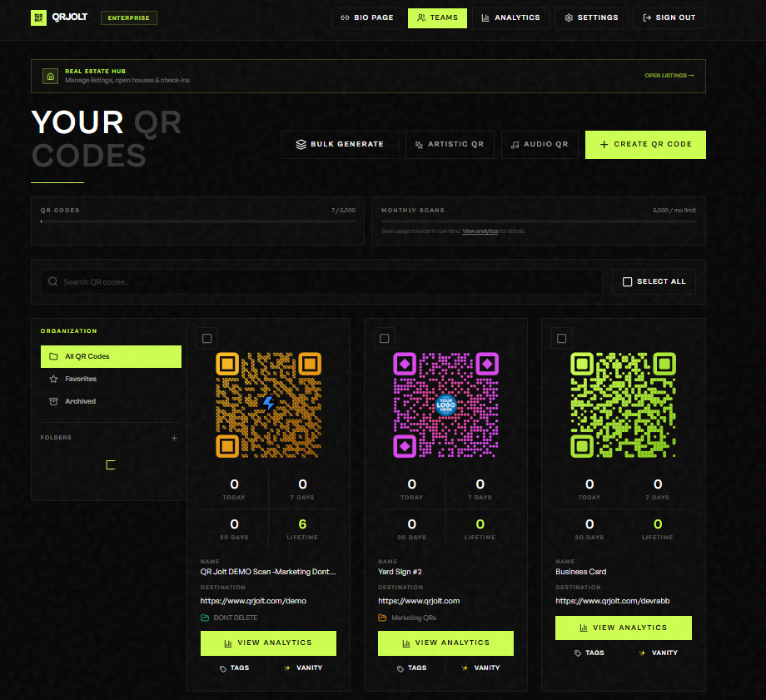
Task: Click the Artistic QR button
Action: (x=450, y=145)
